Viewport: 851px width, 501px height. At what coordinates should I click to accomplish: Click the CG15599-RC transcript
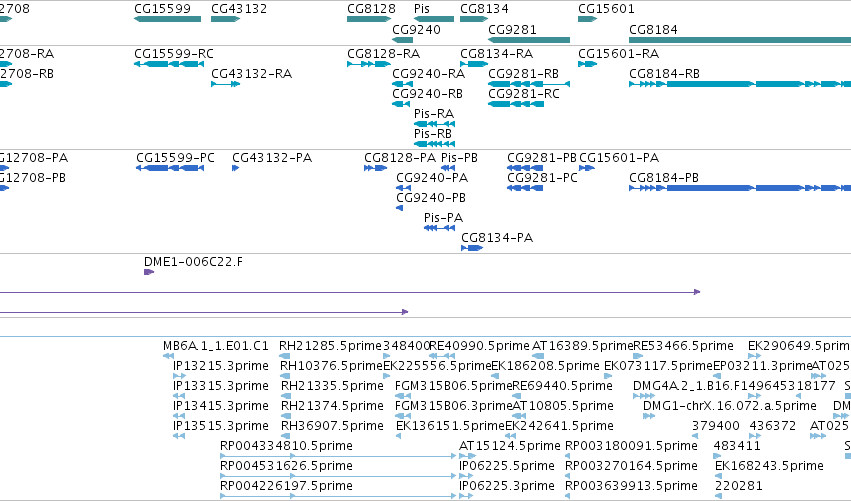(169, 64)
